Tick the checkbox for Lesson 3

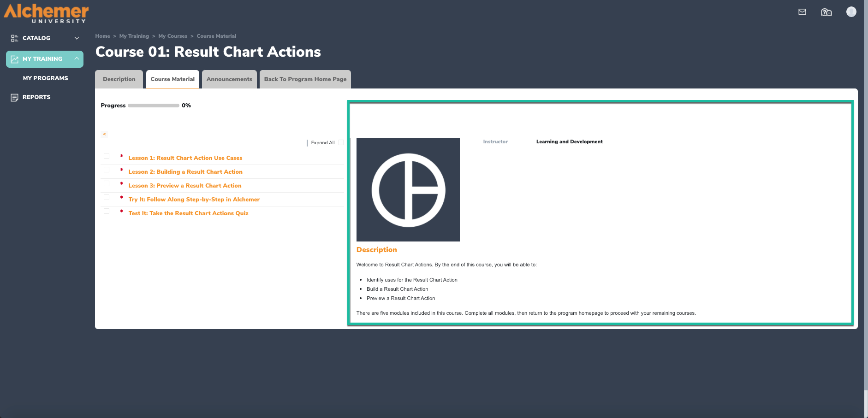pyautogui.click(x=107, y=183)
